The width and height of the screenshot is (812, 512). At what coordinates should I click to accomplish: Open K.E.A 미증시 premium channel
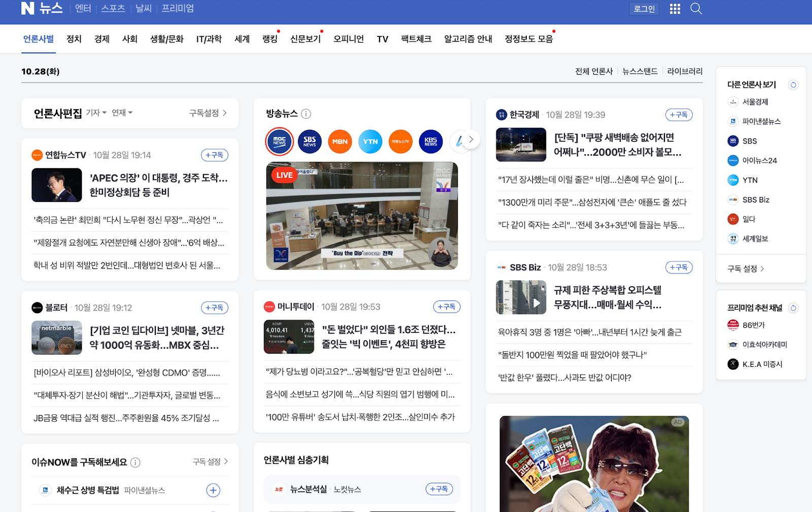point(756,364)
